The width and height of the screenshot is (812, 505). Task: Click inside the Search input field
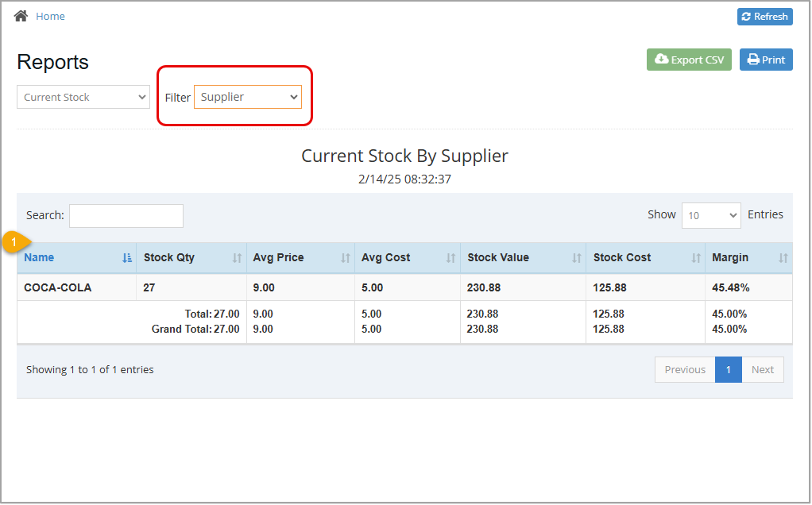(126, 215)
